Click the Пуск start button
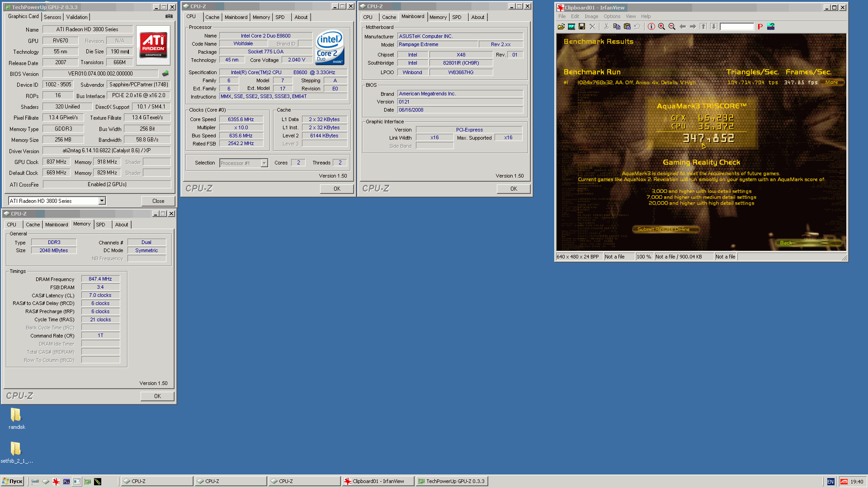 (x=13, y=482)
